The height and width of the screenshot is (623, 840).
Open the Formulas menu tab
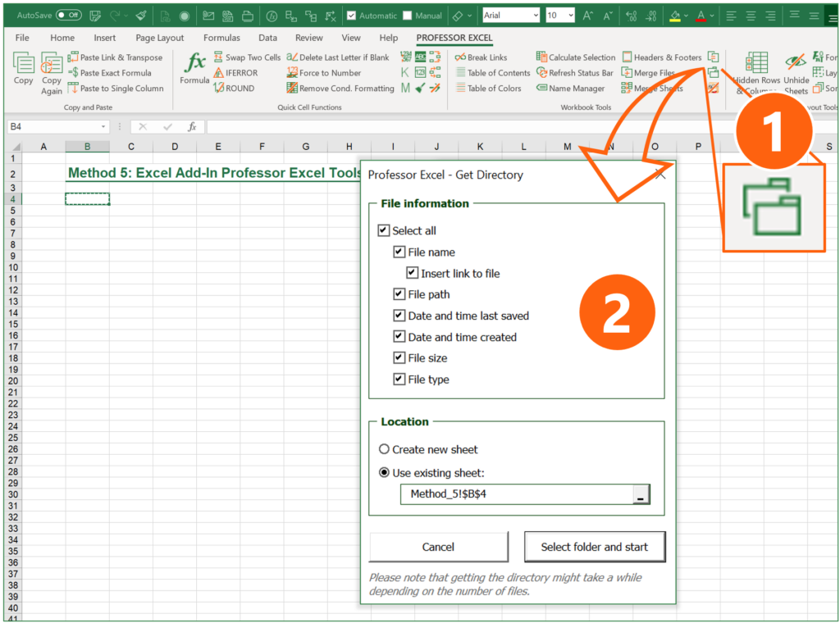tap(221, 37)
